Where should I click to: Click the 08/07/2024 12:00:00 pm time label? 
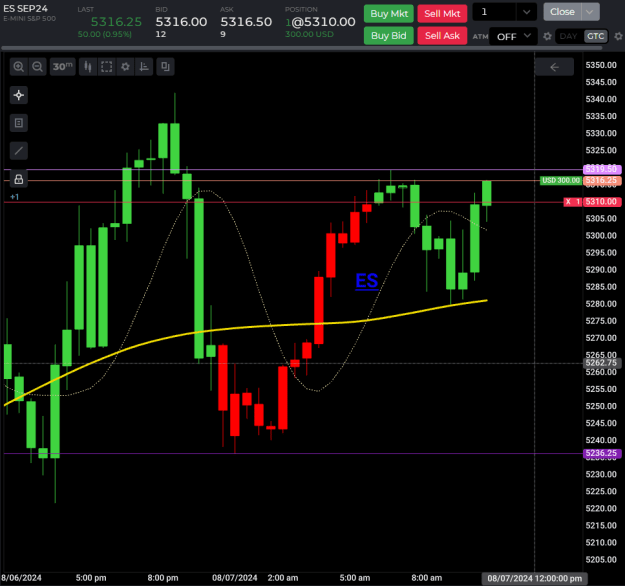tap(535, 578)
